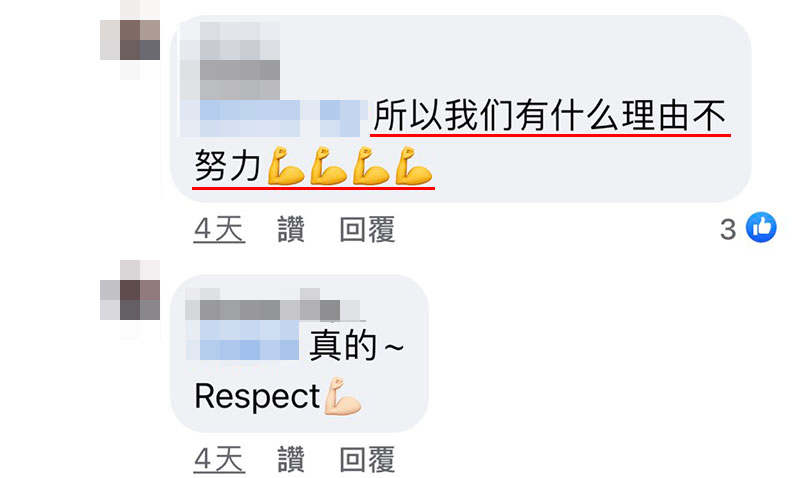The height and width of the screenshot is (478, 800).
Task: Click the blue thumbs-up reaction icon
Action: pos(761,227)
